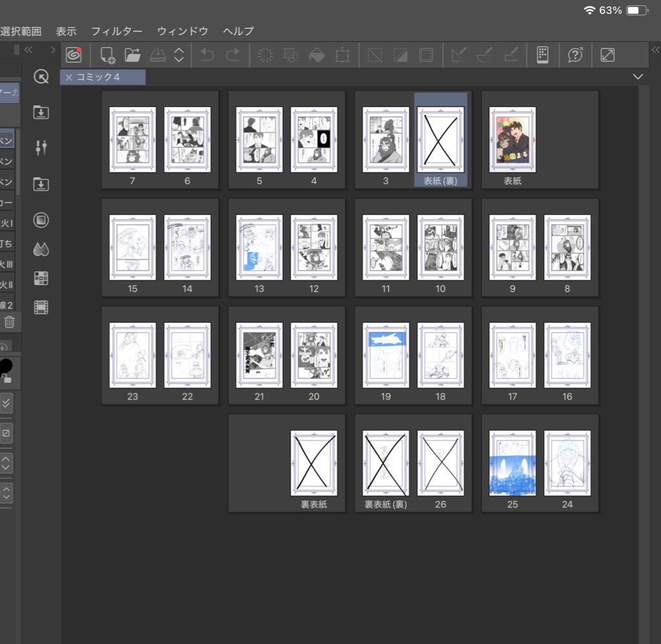Click the Redo arrow in toolbar

pyautogui.click(x=233, y=56)
